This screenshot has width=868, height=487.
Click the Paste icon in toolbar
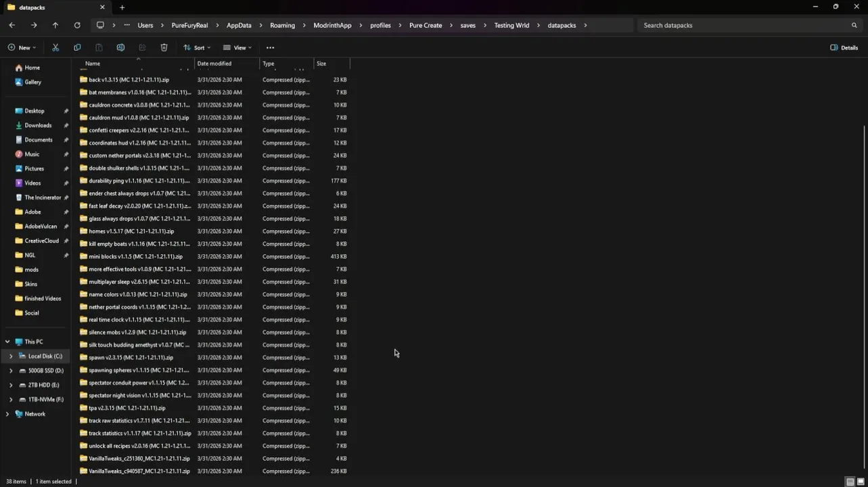[99, 47]
